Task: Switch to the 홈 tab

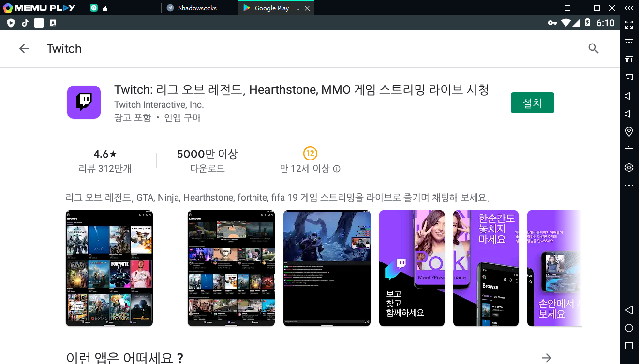Action: (105, 8)
